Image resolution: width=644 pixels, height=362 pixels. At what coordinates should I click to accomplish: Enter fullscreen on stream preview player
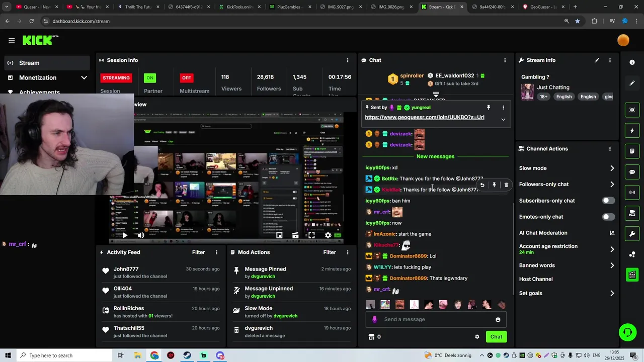(x=311, y=235)
